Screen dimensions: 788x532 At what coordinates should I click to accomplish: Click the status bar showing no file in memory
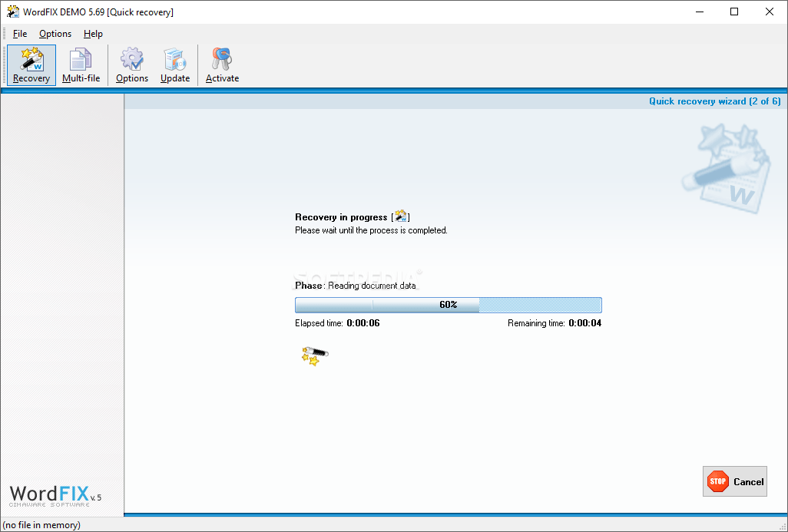(42, 524)
